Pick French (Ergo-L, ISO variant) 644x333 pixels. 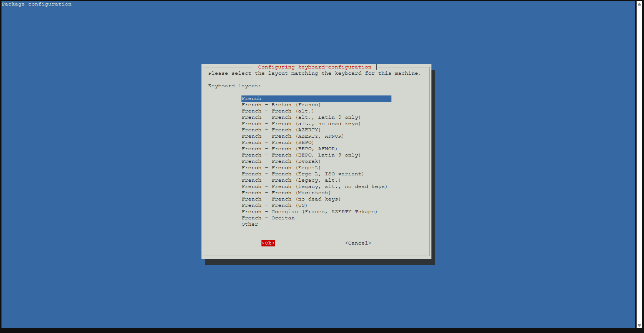click(303, 174)
